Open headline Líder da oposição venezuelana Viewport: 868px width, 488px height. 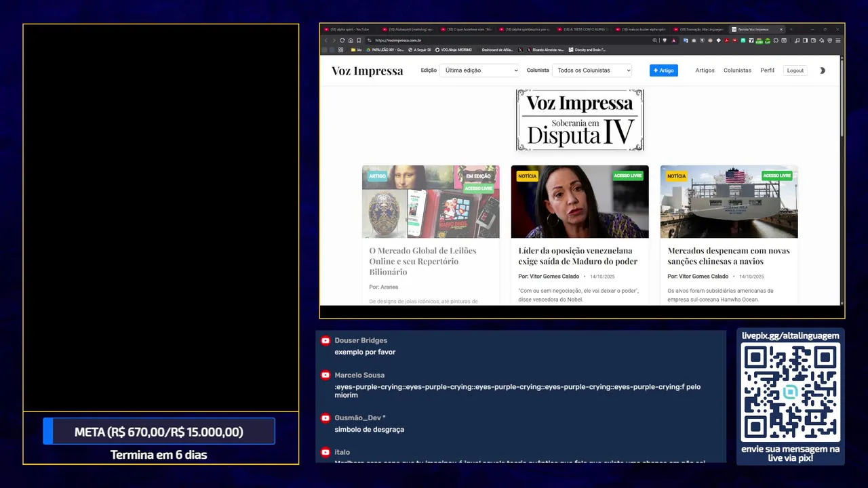pyautogui.click(x=578, y=256)
